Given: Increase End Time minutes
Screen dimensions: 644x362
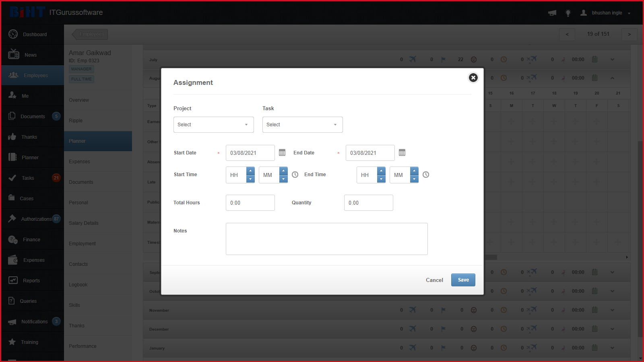Looking at the screenshot, I should point(414,171).
